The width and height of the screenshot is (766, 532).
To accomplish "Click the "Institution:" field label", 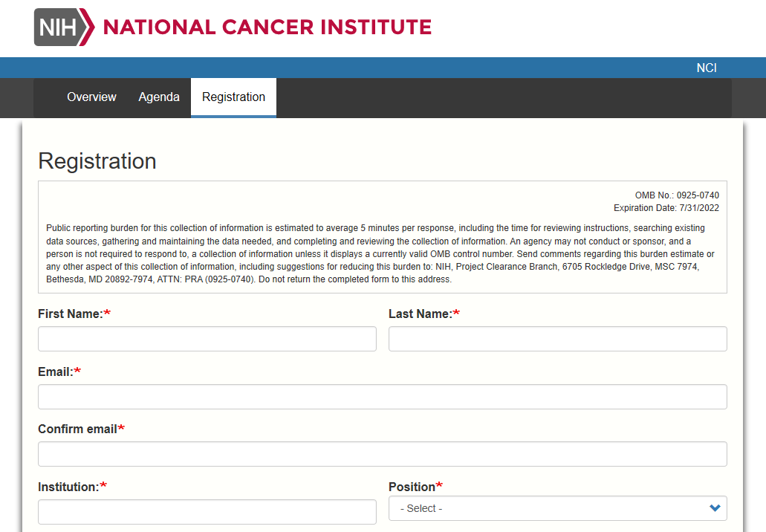I will (x=68, y=487).
